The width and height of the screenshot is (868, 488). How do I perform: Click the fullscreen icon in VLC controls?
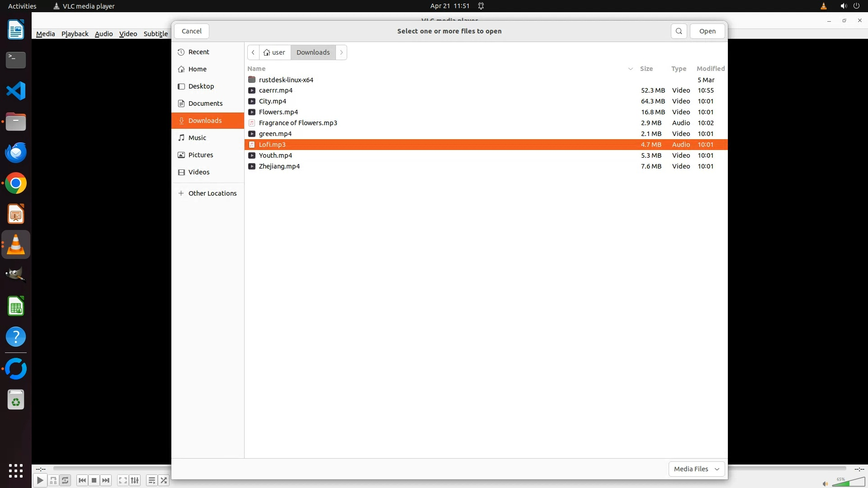pos(123,480)
